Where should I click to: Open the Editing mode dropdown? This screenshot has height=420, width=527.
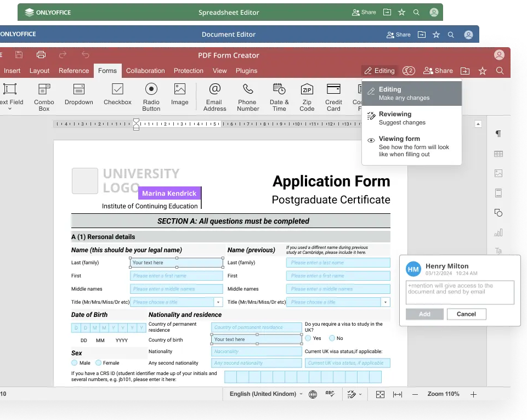(x=380, y=71)
